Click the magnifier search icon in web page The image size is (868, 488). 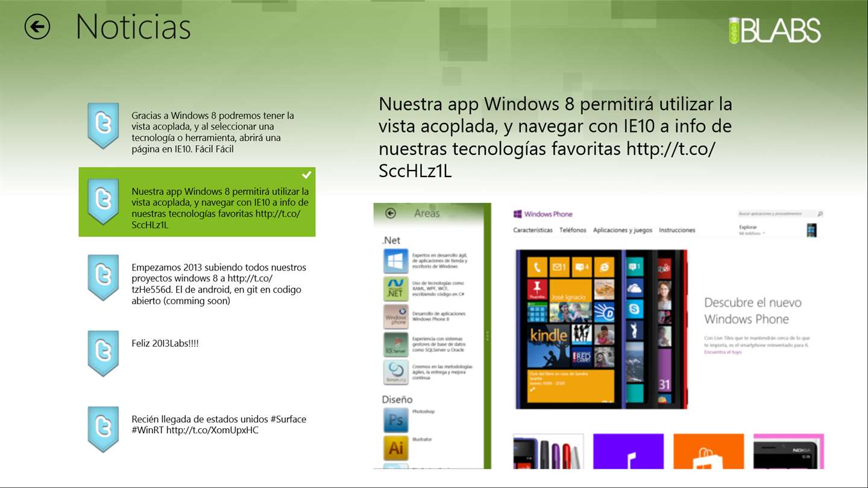[x=820, y=214]
